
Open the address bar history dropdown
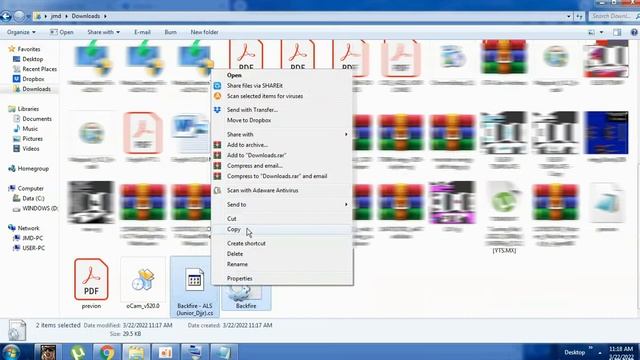coord(569,16)
